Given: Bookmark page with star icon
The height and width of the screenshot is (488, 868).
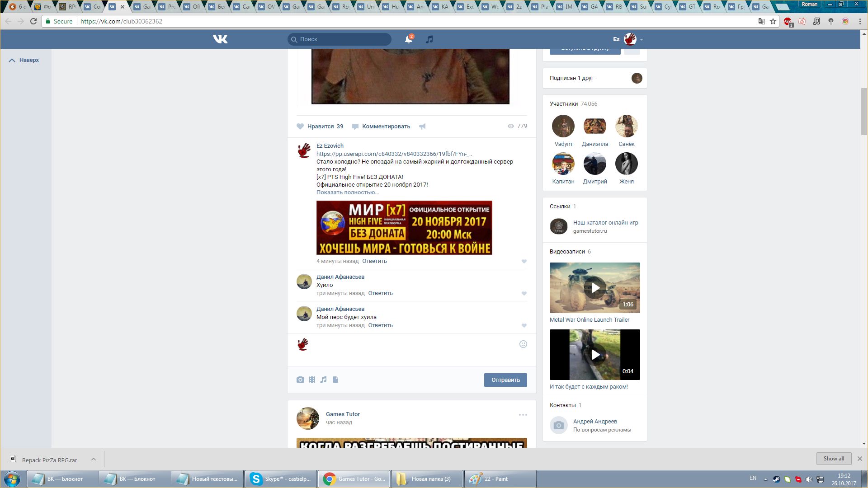Looking at the screenshot, I should coord(773,21).
